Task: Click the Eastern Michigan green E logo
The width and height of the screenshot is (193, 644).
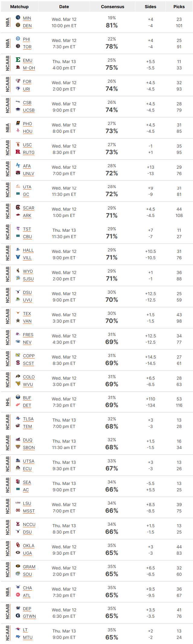Action: [18, 60]
